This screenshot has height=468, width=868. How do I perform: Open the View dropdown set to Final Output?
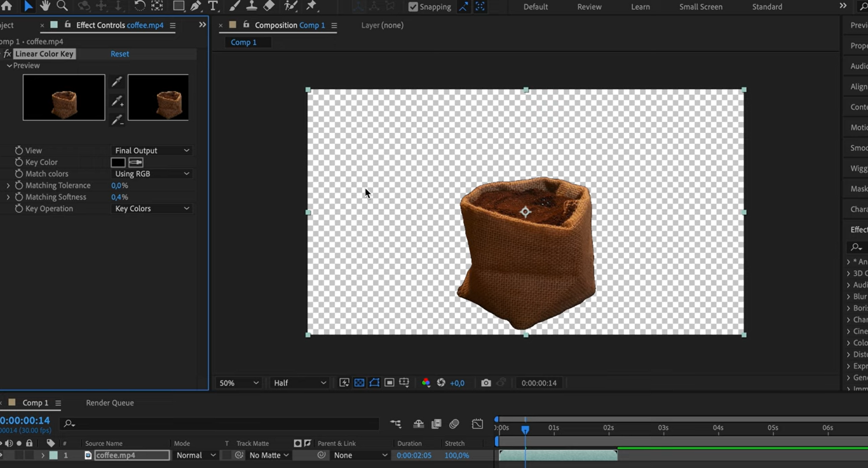[152, 151]
